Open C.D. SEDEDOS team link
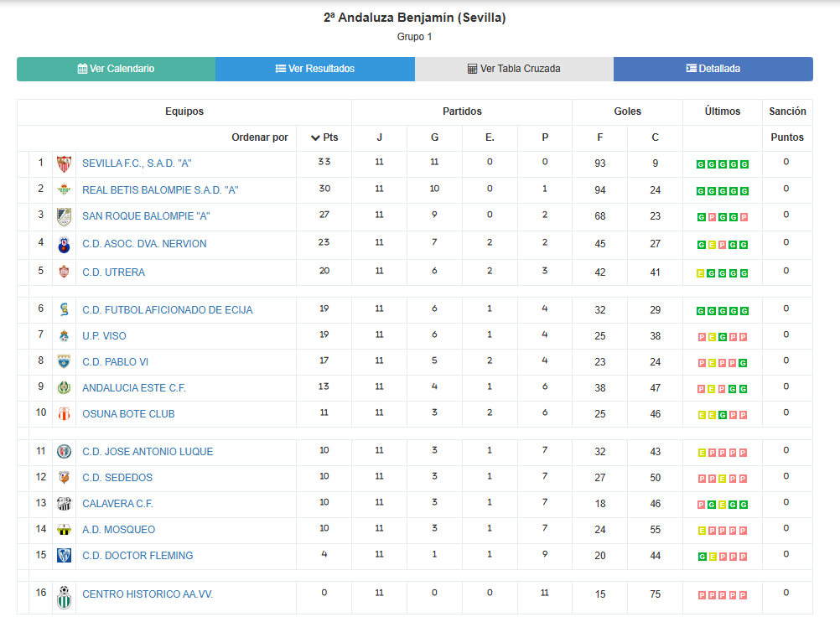Viewport: 840px width, 617px height. tap(117, 478)
